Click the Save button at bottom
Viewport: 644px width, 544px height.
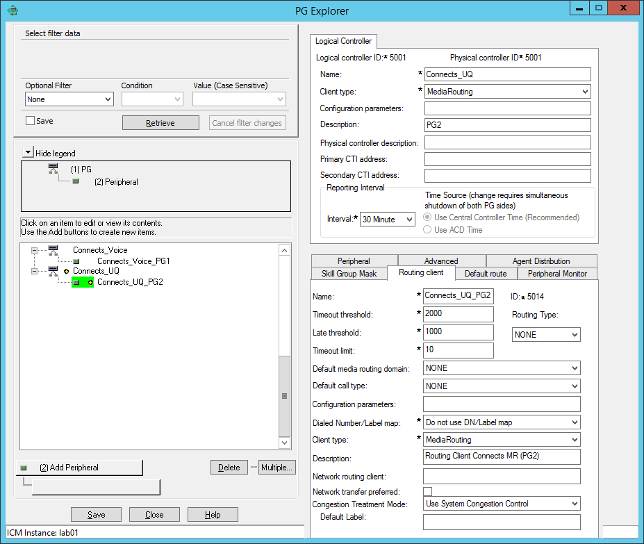pos(97,514)
